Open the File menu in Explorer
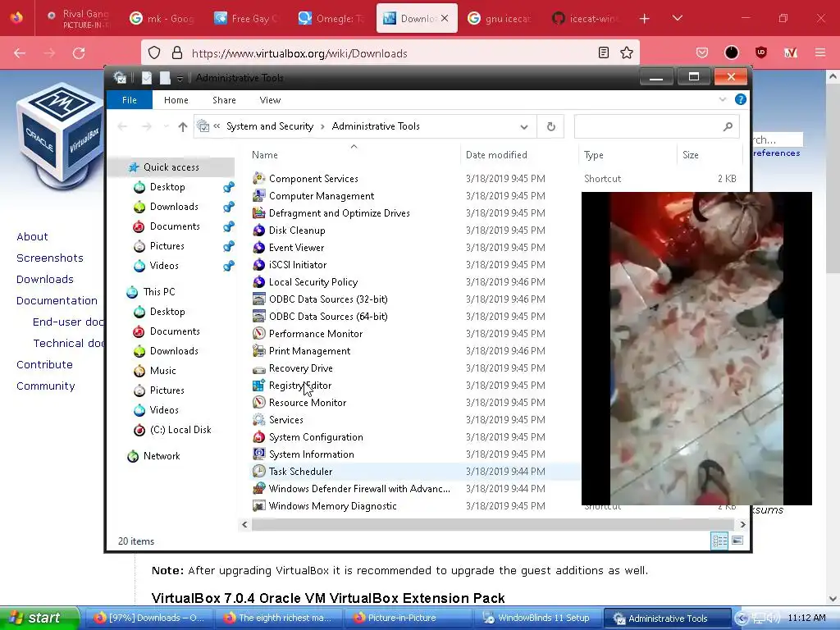 pos(130,100)
